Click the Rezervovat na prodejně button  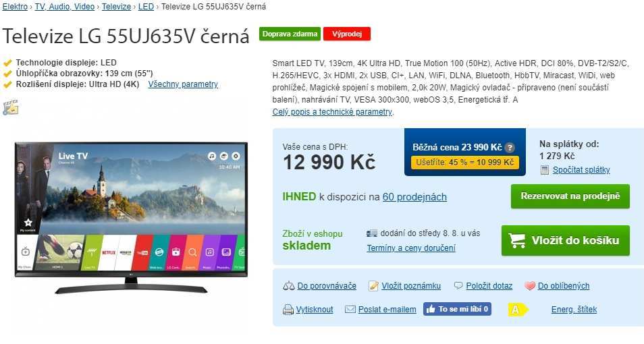pyautogui.click(x=570, y=196)
